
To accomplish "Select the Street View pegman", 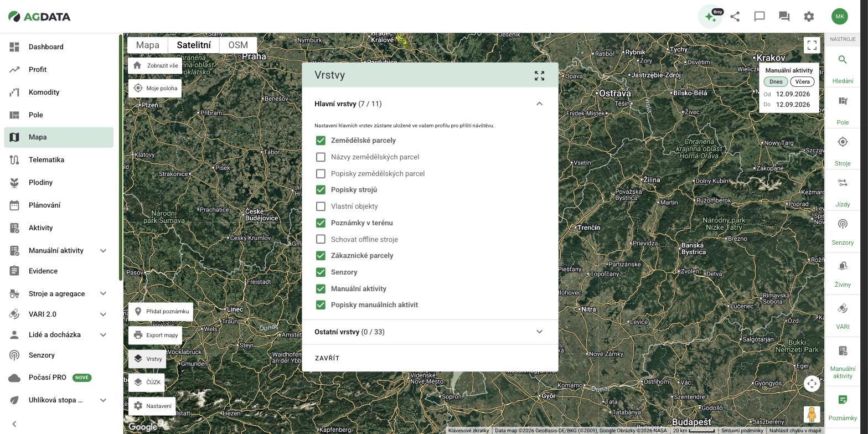I will pos(812,415).
